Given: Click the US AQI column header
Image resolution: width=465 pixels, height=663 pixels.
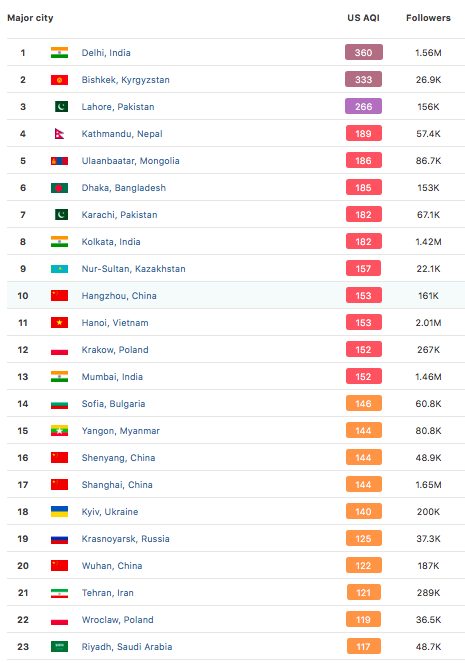Looking at the screenshot, I should click(x=364, y=18).
